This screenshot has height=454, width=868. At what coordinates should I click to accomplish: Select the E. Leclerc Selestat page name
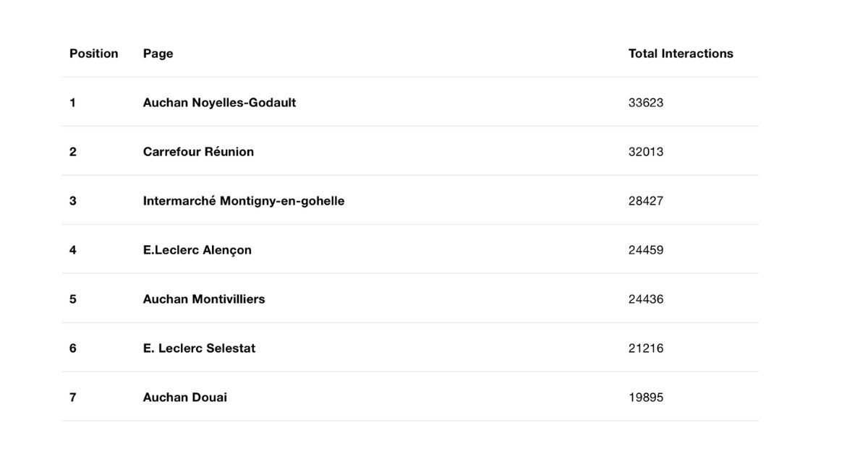[199, 348]
